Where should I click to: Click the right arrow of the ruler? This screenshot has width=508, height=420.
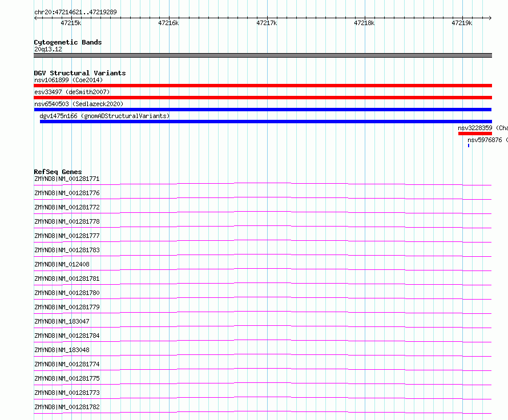pyautogui.click(x=490, y=18)
